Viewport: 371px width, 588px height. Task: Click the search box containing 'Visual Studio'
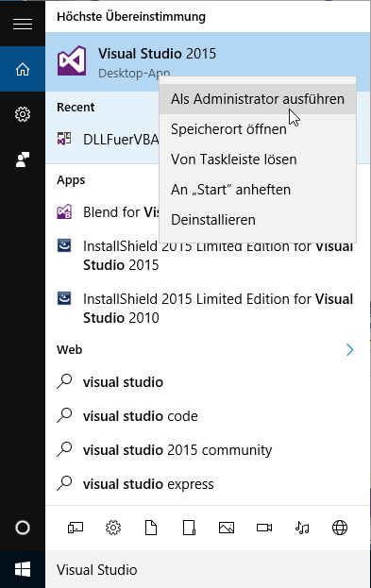click(x=208, y=569)
